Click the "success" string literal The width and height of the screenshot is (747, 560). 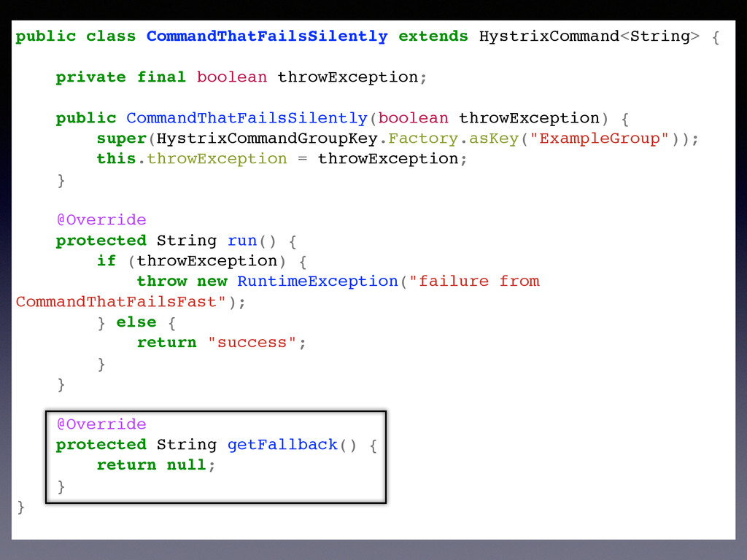pos(252,343)
